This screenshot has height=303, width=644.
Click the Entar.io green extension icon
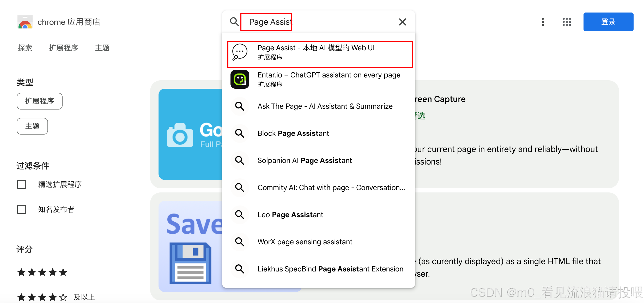(240, 79)
